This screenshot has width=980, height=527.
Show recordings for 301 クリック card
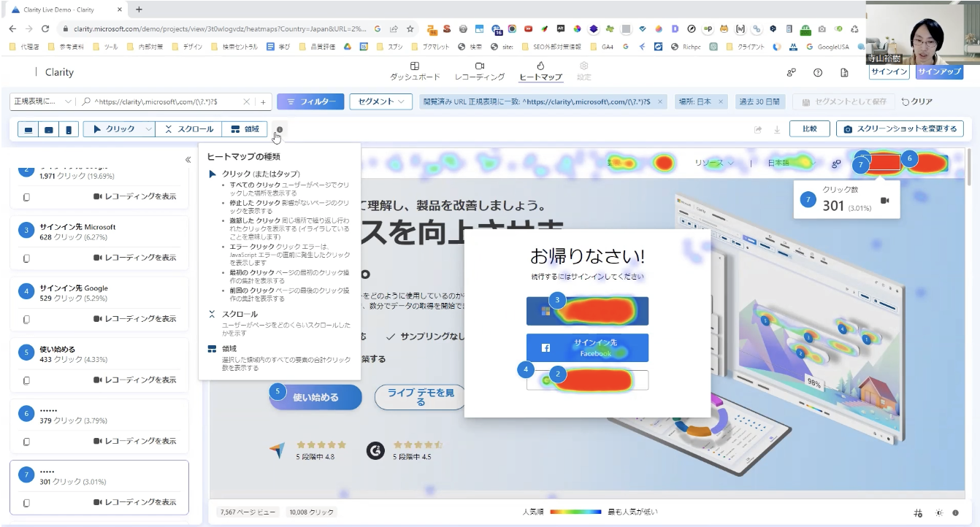click(135, 502)
